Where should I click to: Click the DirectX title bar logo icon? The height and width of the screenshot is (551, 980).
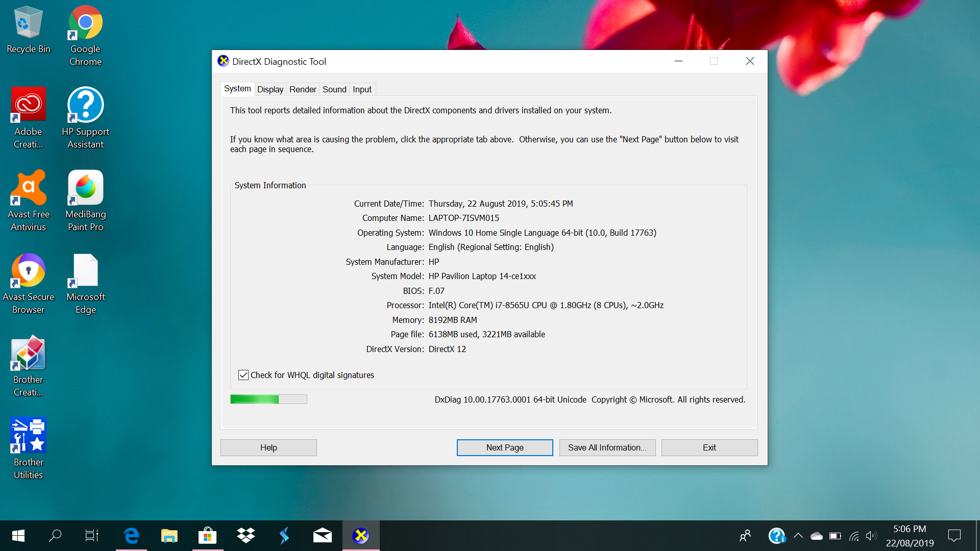point(223,61)
